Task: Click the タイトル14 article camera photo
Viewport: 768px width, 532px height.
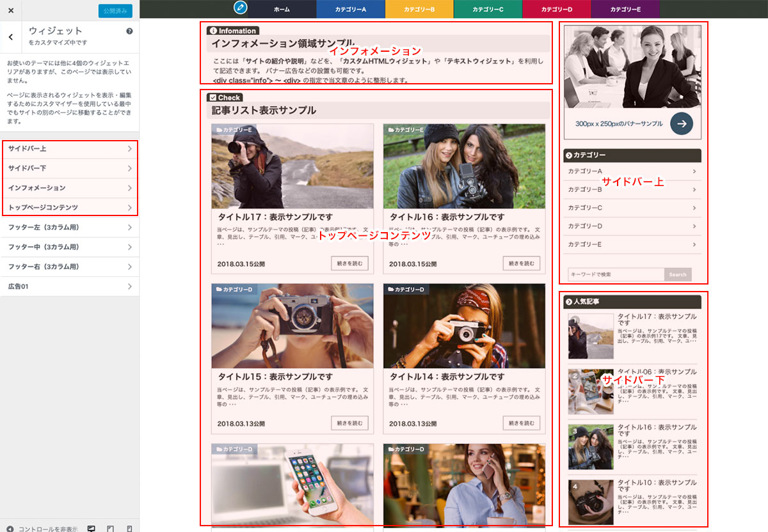Action: pyautogui.click(x=464, y=326)
